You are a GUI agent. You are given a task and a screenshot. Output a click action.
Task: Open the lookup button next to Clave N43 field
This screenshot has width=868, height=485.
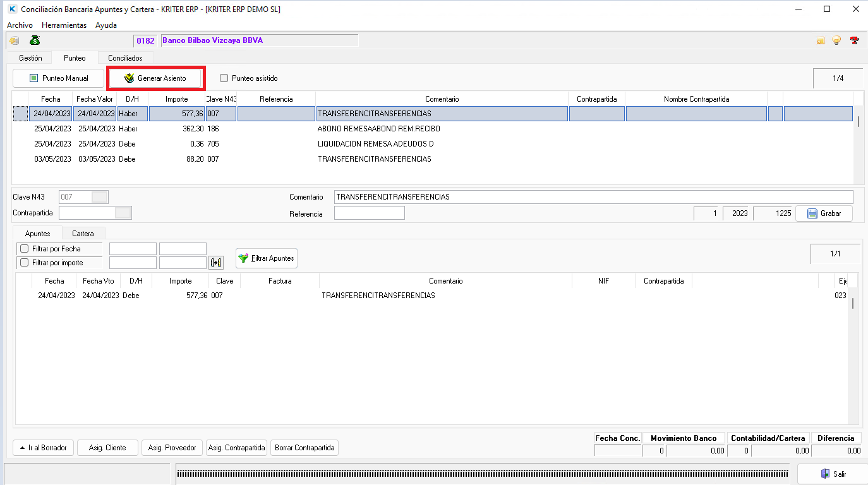[100, 197]
